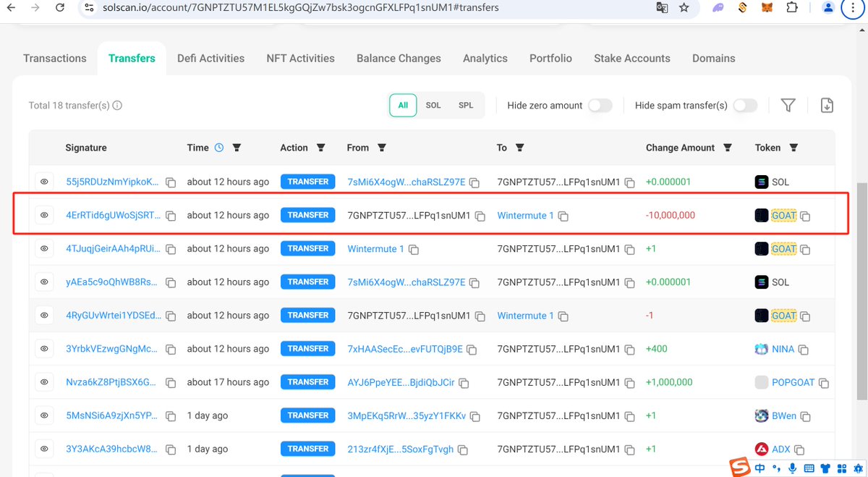
Task: Open the Transactions tab
Action: 55,59
